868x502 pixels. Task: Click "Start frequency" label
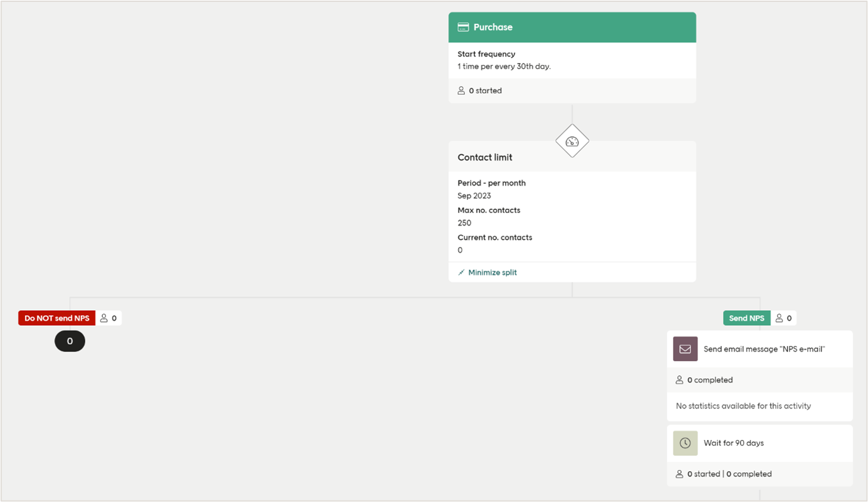[x=486, y=55]
